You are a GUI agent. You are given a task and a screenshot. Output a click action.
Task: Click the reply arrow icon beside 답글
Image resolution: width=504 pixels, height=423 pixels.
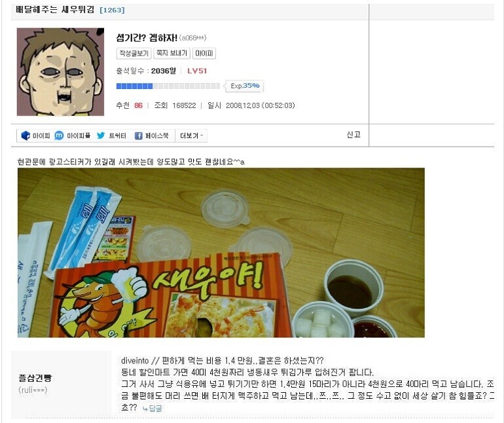145,409
